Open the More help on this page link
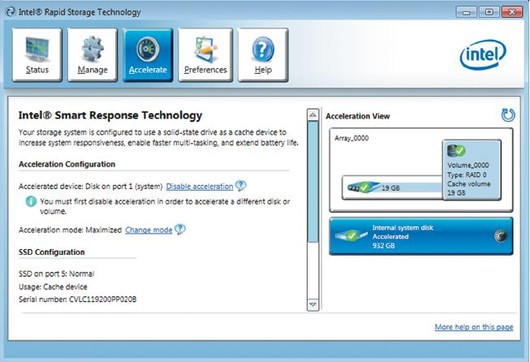The width and height of the screenshot is (530, 362). [474, 327]
